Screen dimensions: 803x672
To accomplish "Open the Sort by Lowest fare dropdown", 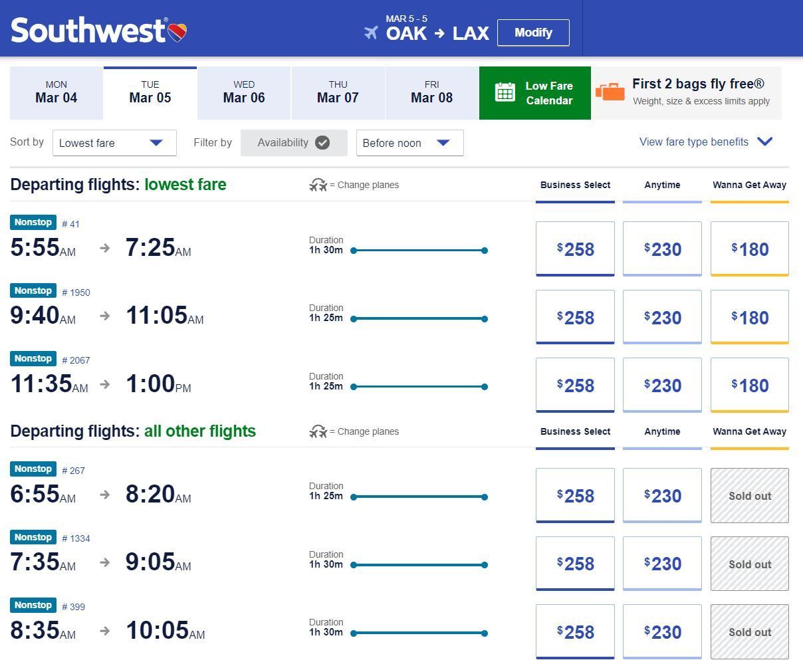I will click(114, 143).
